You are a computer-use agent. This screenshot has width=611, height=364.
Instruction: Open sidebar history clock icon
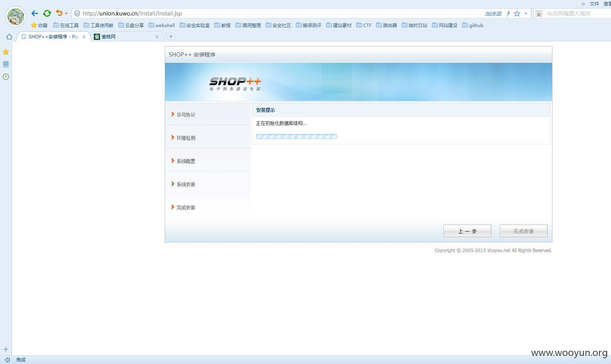pyautogui.click(x=6, y=77)
